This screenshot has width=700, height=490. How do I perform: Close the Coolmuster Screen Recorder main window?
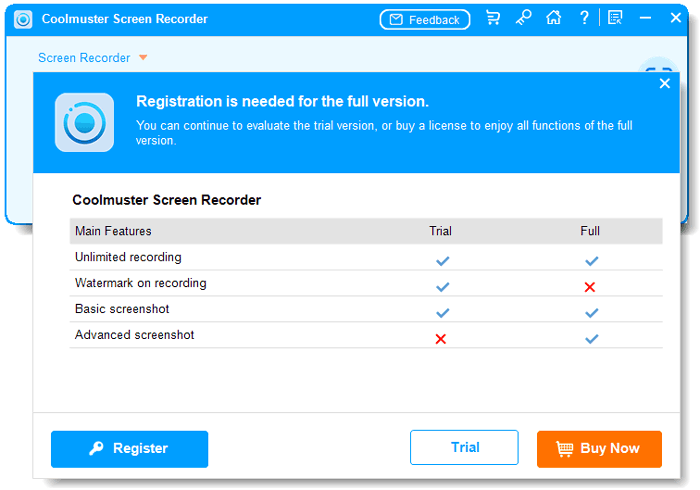(675, 18)
